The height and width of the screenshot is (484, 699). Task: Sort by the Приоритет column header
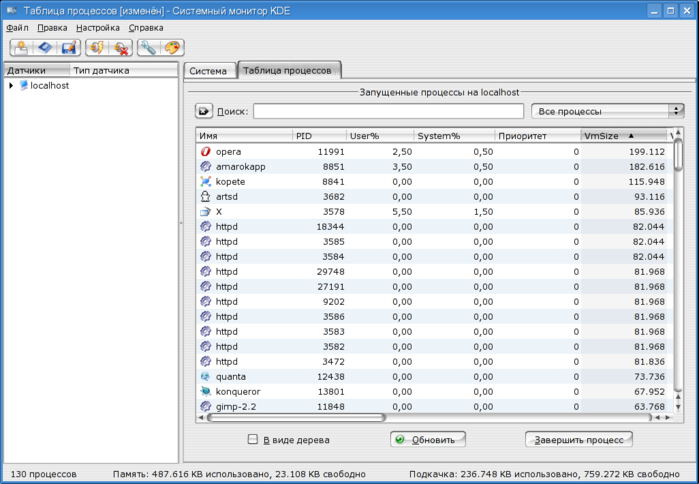tap(537, 136)
